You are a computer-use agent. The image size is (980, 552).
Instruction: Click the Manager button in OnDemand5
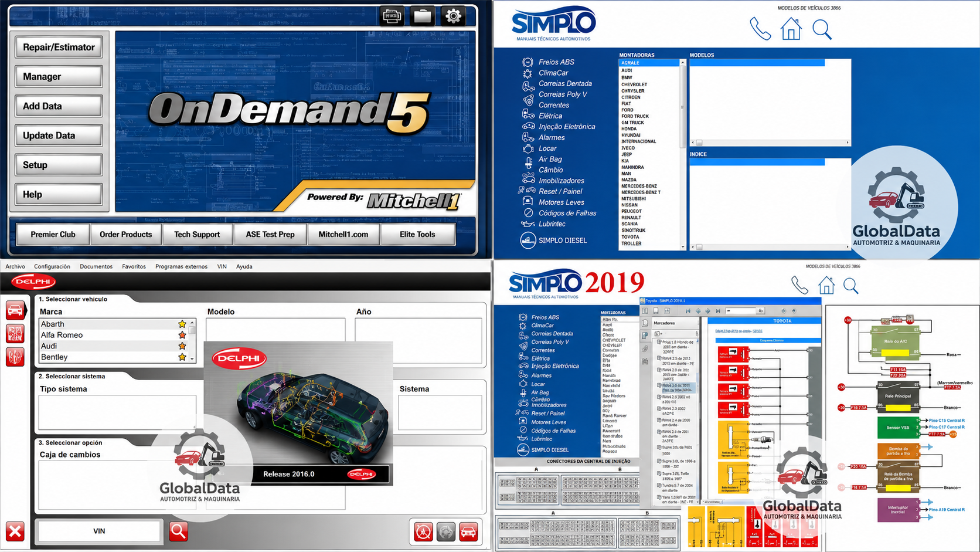pyautogui.click(x=59, y=77)
